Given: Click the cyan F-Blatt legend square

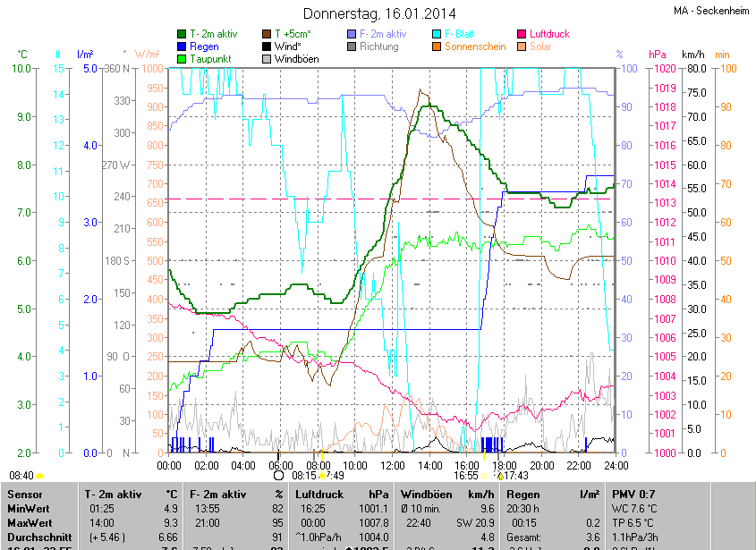Looking at the screenshot, I should pos(436,34).
